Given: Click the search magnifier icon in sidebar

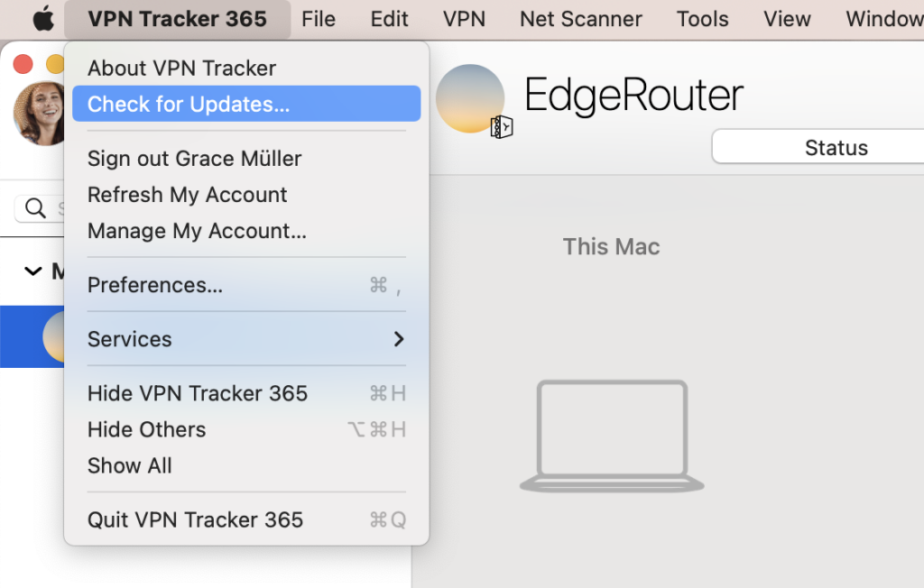Looking at the screenshot, I should [x=37, y=207].
